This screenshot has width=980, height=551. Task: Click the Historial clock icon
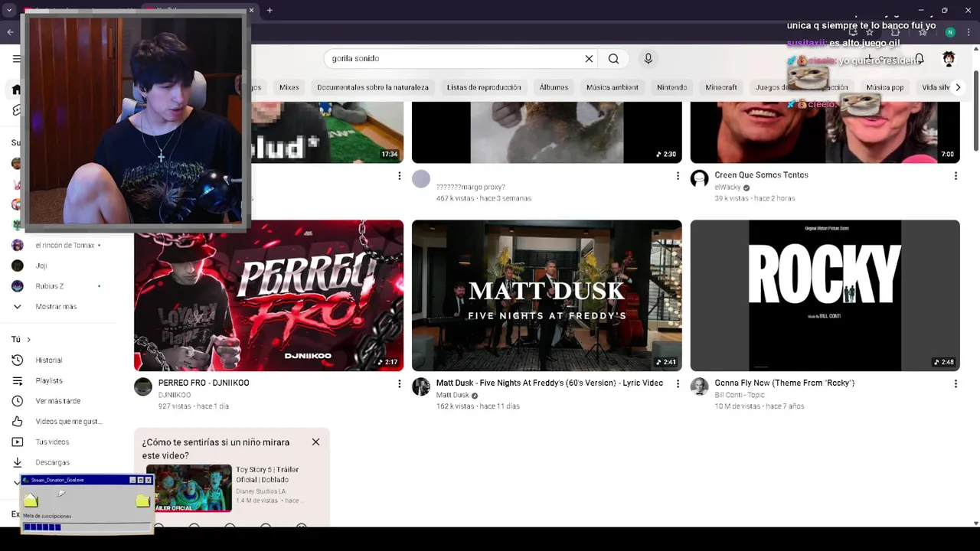(17, 360)
